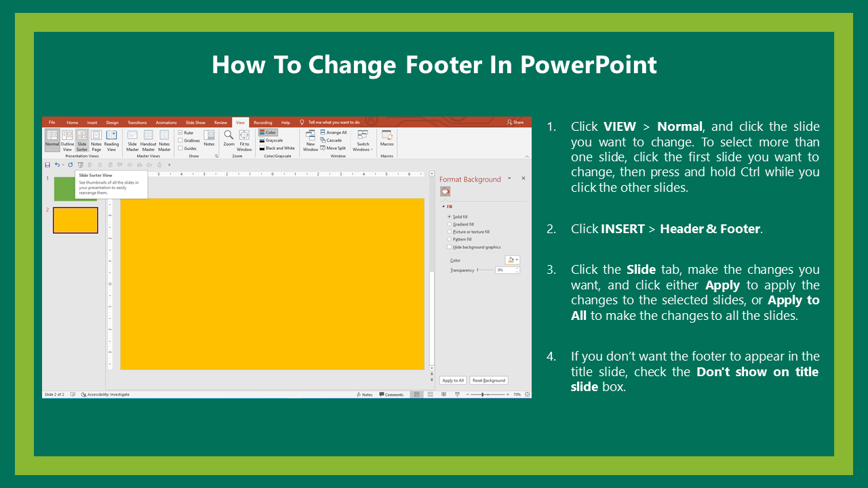Uncheck the Ruler checkbox
Screen dimensions: 868x488
(180, 133)
